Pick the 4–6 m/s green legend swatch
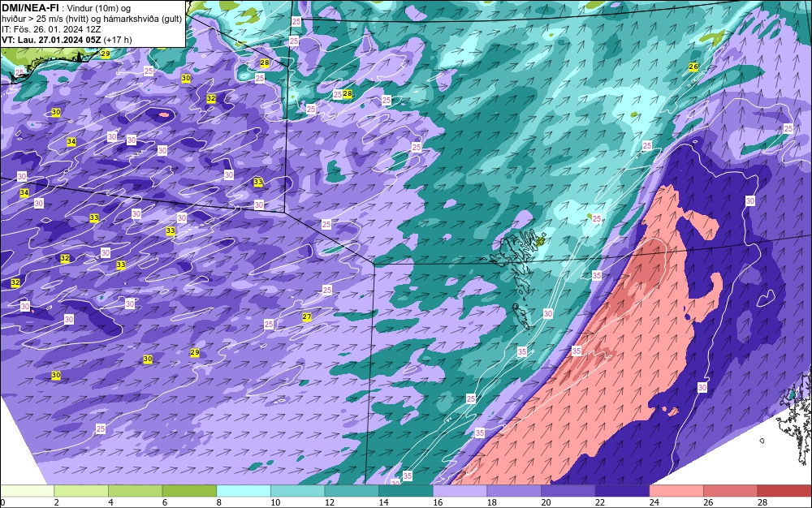Viewport: 812px width, 508px height. point(135,491)
